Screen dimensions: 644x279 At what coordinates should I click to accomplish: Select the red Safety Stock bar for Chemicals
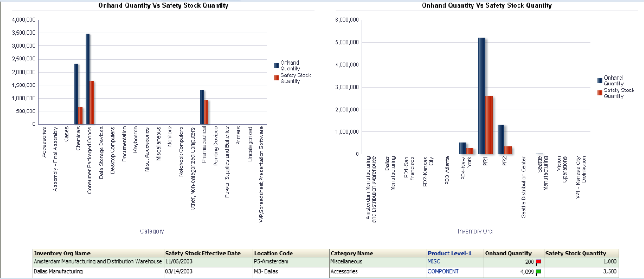pos(80,115)
